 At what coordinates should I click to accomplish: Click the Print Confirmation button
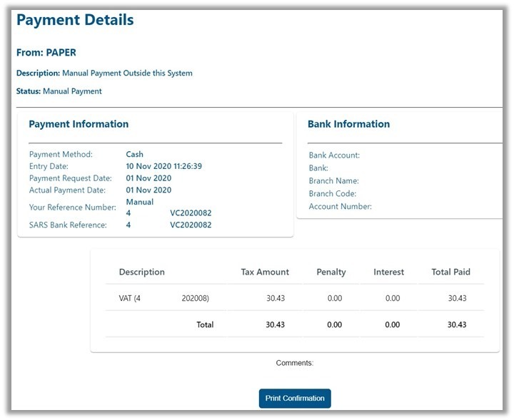pos(294,398)
